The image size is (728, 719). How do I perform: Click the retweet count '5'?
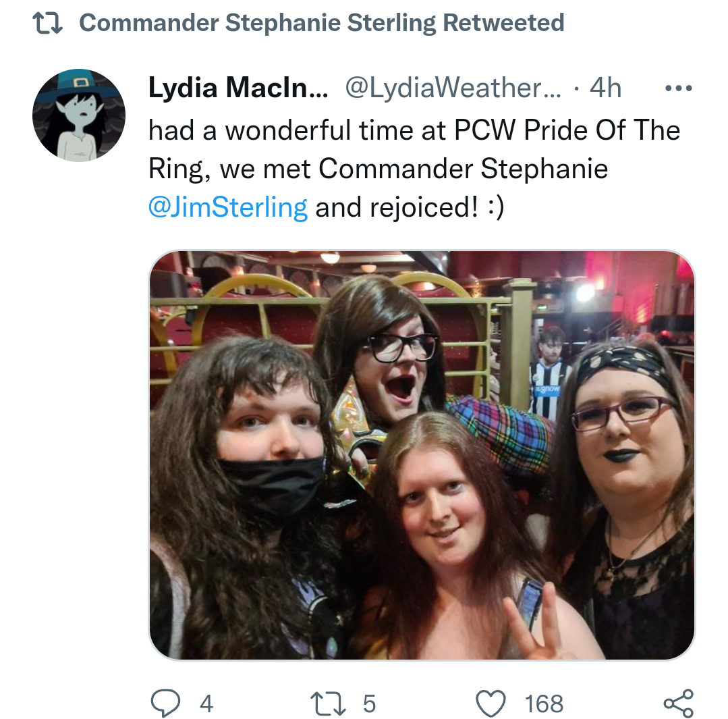[369, 703]
